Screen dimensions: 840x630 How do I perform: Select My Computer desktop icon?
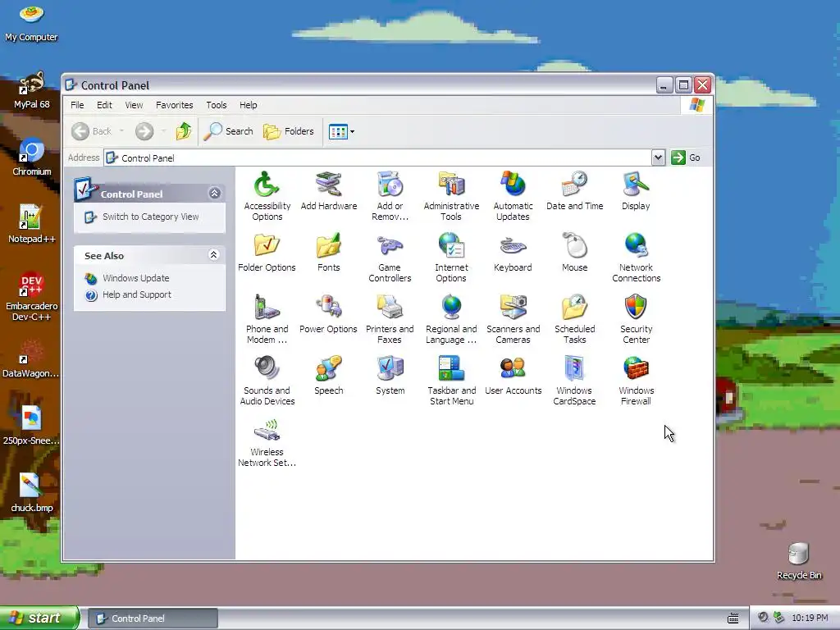[x=31, y=23]
